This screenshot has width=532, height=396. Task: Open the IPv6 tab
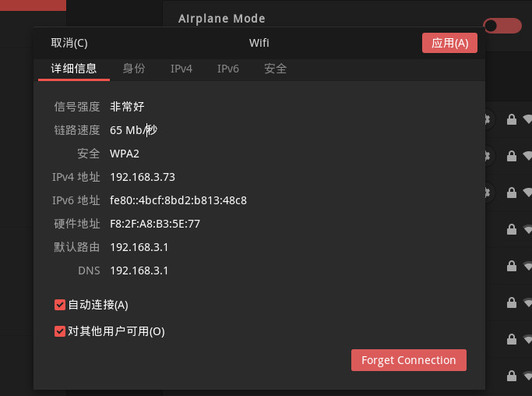[228, 69]
